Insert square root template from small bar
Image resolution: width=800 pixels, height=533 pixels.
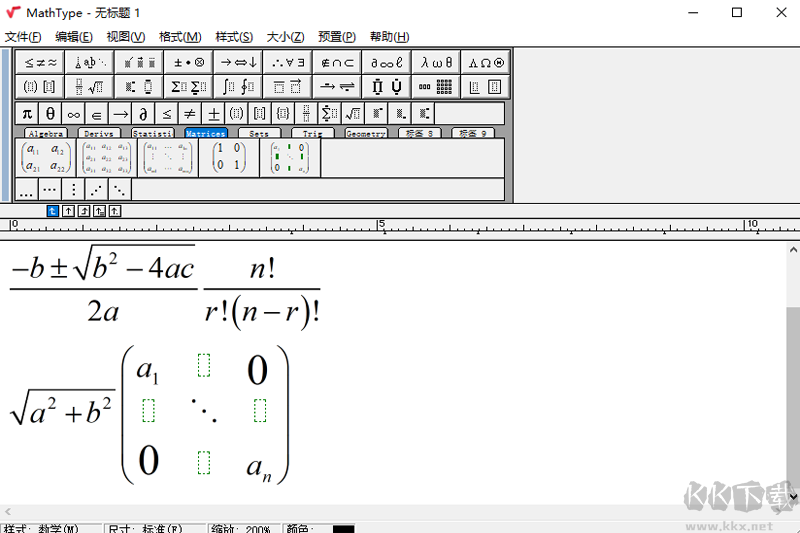(353, 113)
